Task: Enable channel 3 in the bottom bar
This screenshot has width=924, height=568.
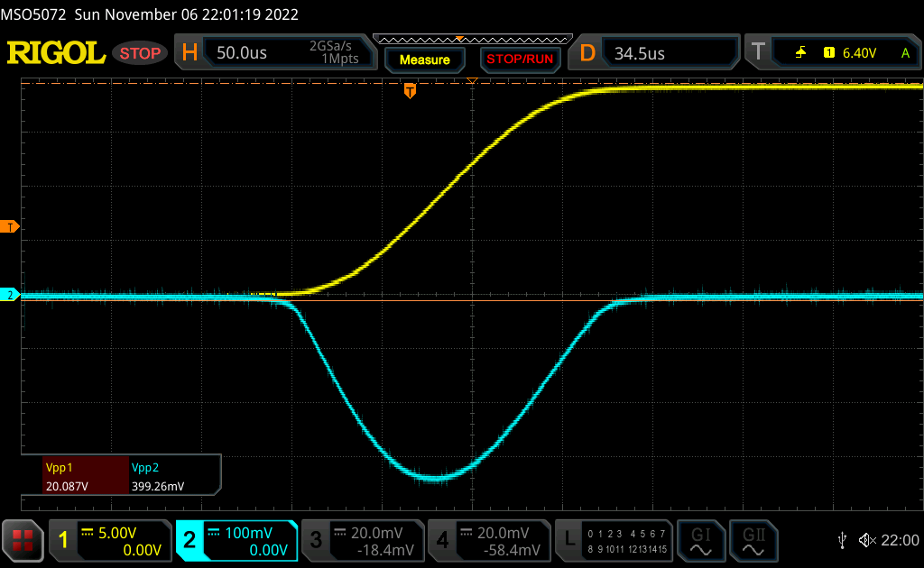Action: tap(362, 540)
